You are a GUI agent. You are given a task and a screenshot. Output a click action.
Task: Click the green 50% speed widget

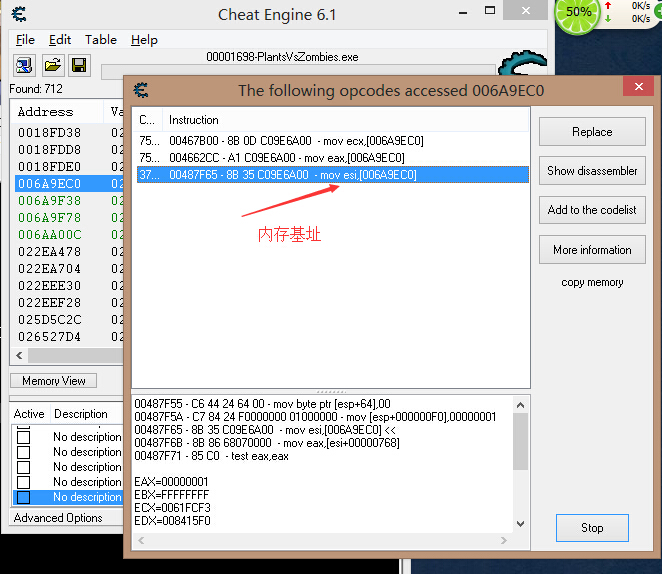578,14
